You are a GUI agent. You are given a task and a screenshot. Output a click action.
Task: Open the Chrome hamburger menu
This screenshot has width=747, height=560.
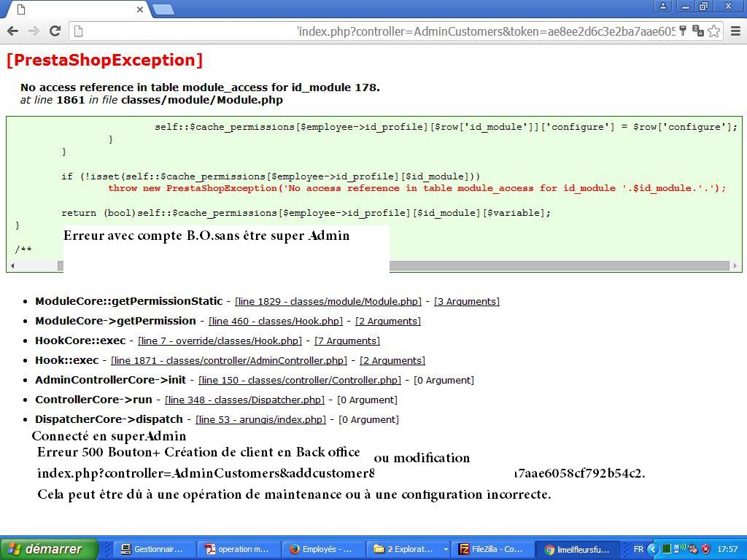[x=735, y=31]
